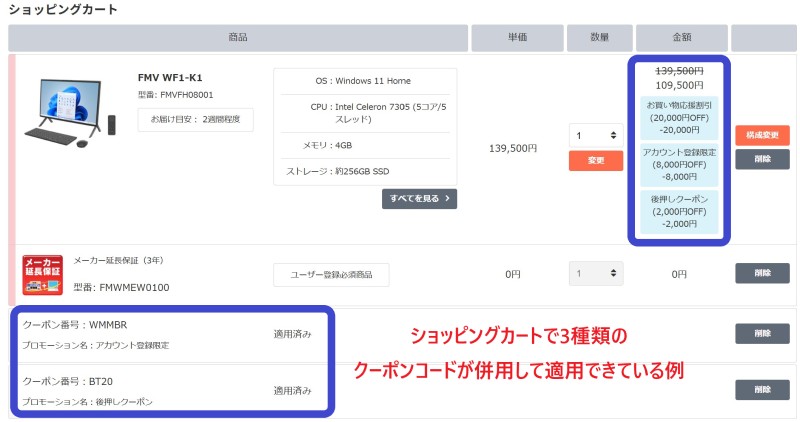Click the 型番: FMVFH08001 text
Screen dimensions: 800x422
(x=176, y=95)
